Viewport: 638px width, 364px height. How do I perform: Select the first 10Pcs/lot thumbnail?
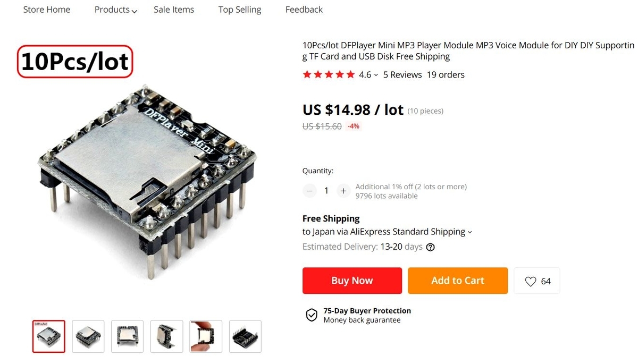pos(49,336)
